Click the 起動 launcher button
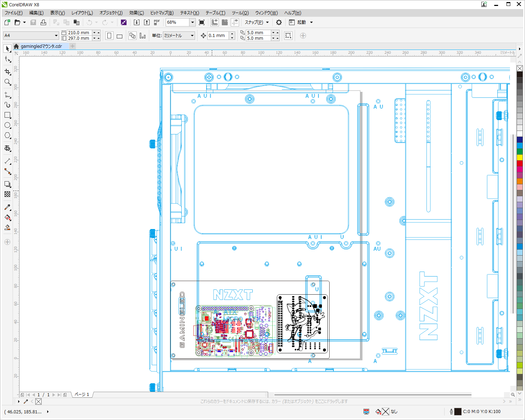Image resolution: width=525 pixels, height=420 pixels. [301, 22]
